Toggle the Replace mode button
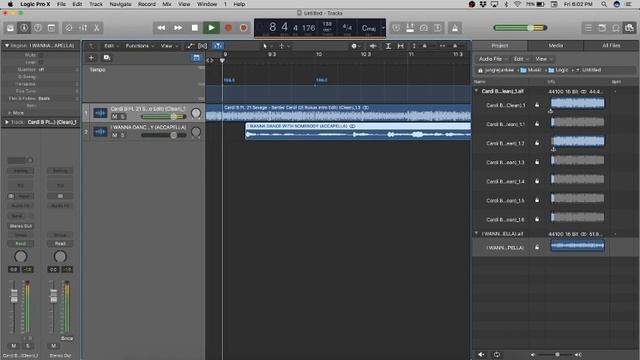 point(396,28)
